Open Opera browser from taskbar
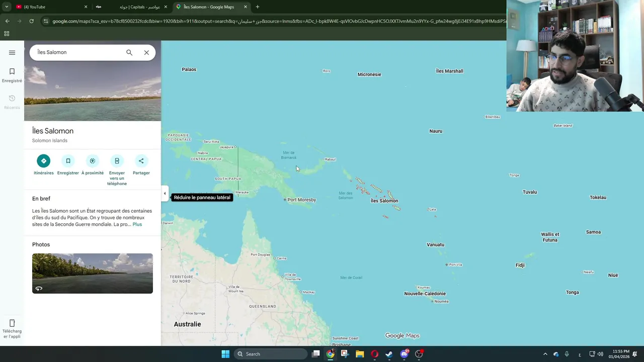The width and height of the screenshot is (644, 362). point(374,354)
